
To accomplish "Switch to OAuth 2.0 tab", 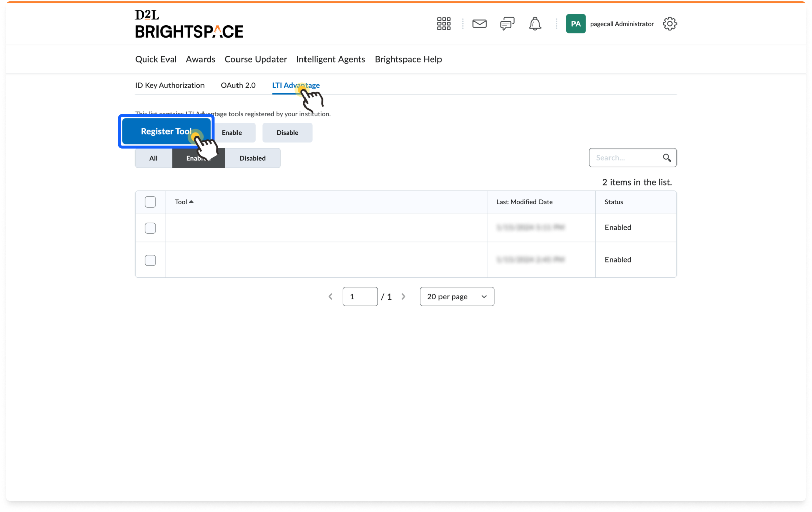I will 238,85.
